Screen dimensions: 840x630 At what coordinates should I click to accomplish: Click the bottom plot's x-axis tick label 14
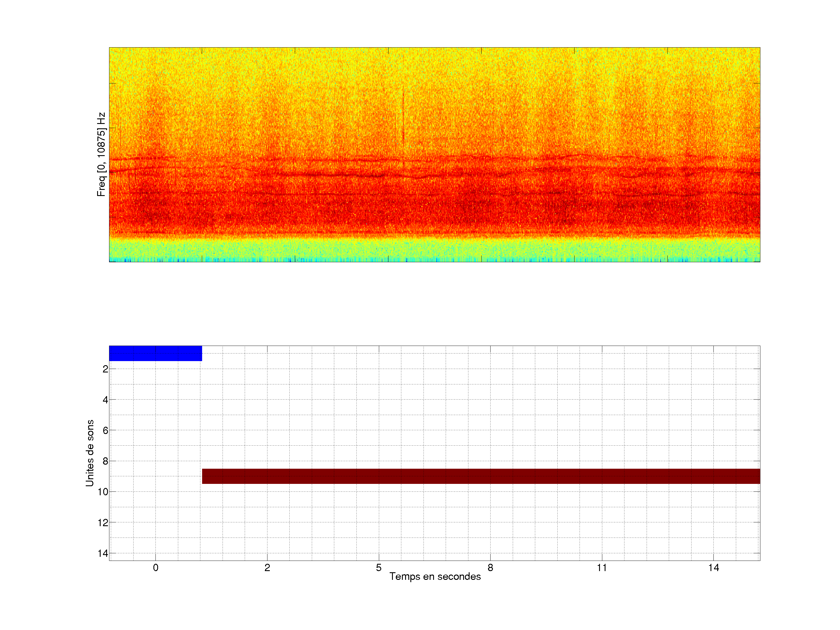[713, 568]
